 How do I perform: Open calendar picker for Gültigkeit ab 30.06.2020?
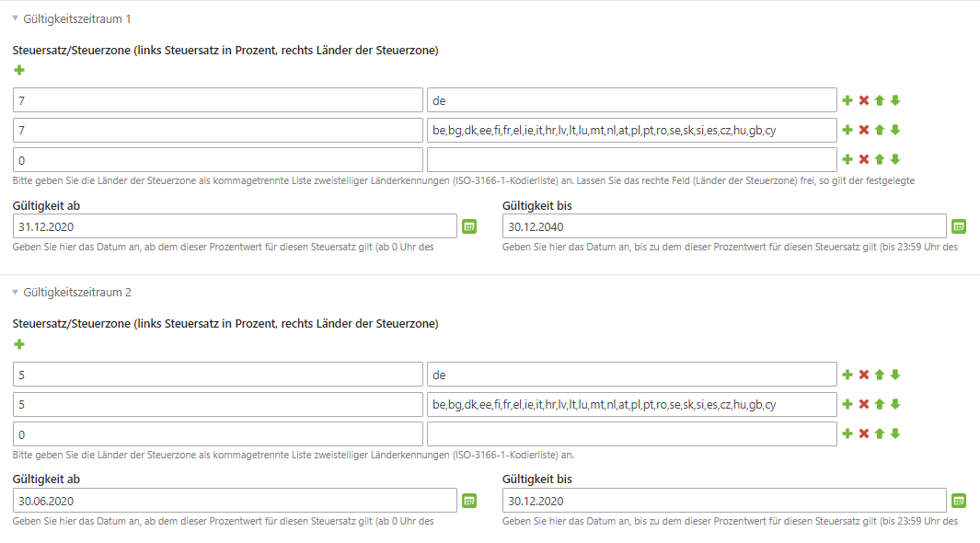coord(469,502)
